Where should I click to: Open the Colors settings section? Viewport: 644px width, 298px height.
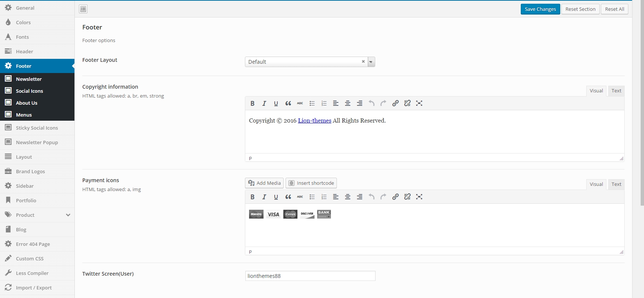coord(37,22)
